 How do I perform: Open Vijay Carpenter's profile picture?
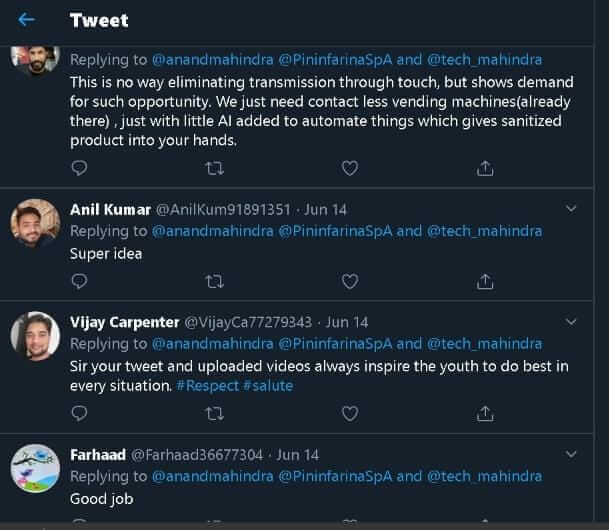pos(35,336)
